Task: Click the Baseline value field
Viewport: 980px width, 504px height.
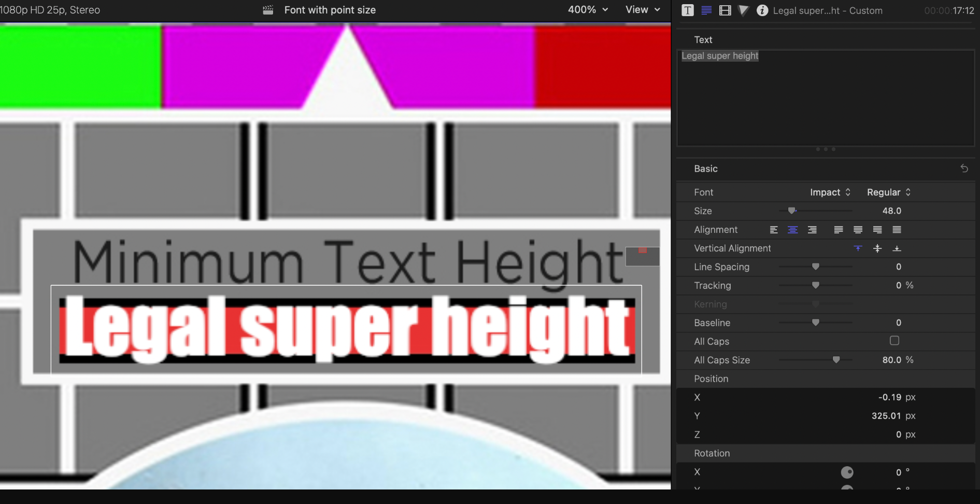Action: (x=899, y=323)
